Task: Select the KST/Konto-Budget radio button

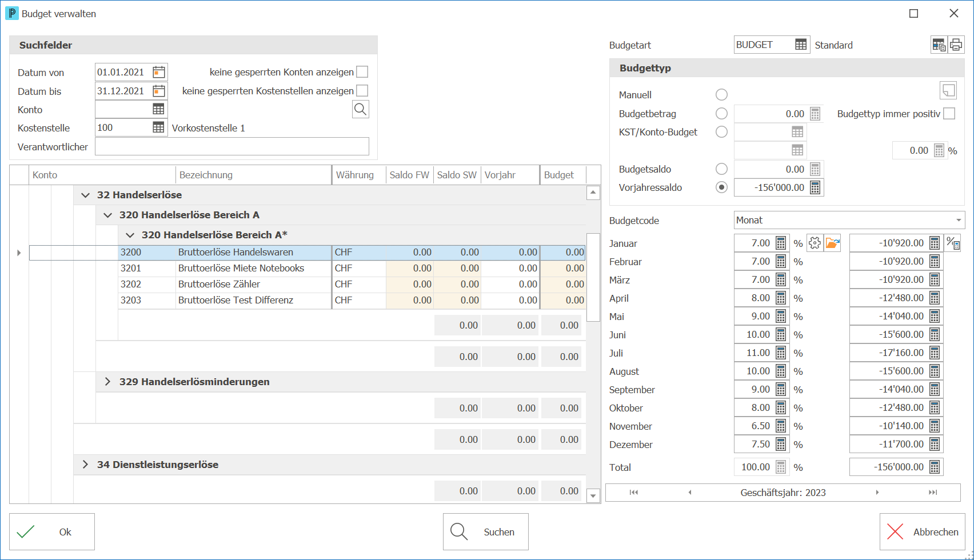Action: (x=721, y=132)
